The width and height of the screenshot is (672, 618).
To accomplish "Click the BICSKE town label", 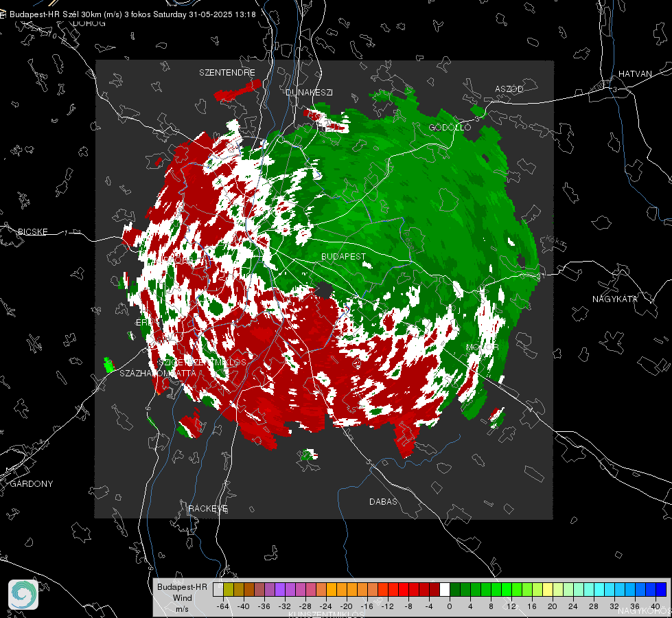I will pyautogui.click(x=32, y=232).
